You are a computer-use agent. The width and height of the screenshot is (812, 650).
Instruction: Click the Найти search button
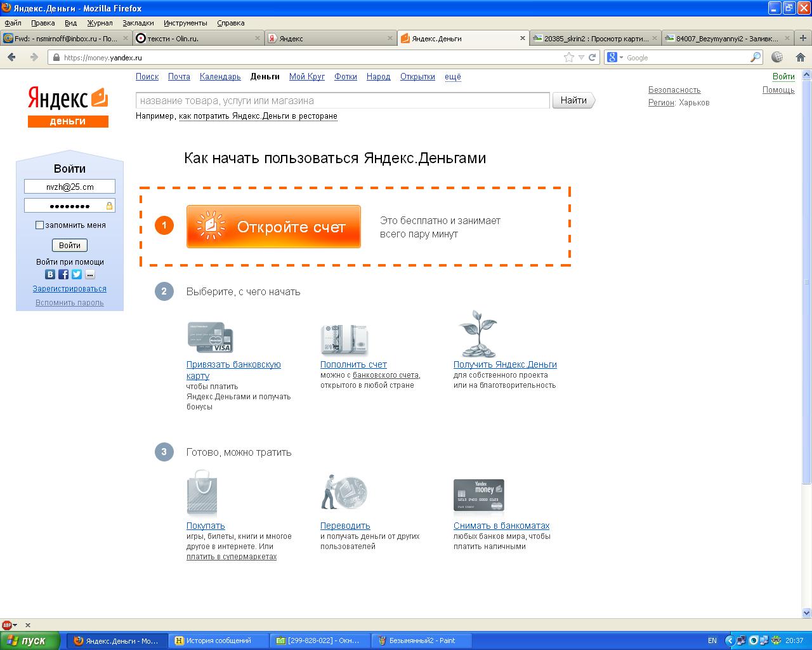click(574, 100)
